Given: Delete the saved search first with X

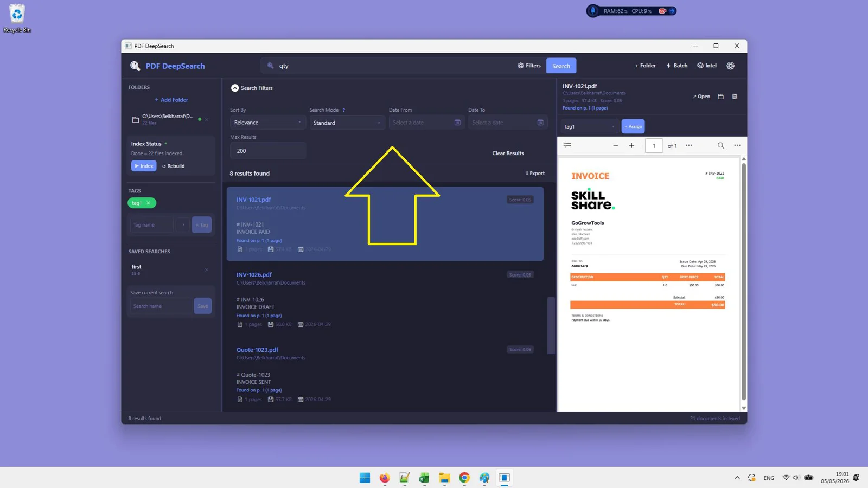Looking at the screenshot, I should point(207,269).
